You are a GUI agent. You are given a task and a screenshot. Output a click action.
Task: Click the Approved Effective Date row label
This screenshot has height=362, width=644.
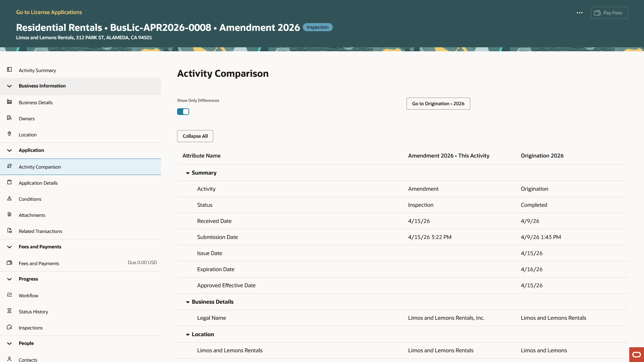[226, 285]
